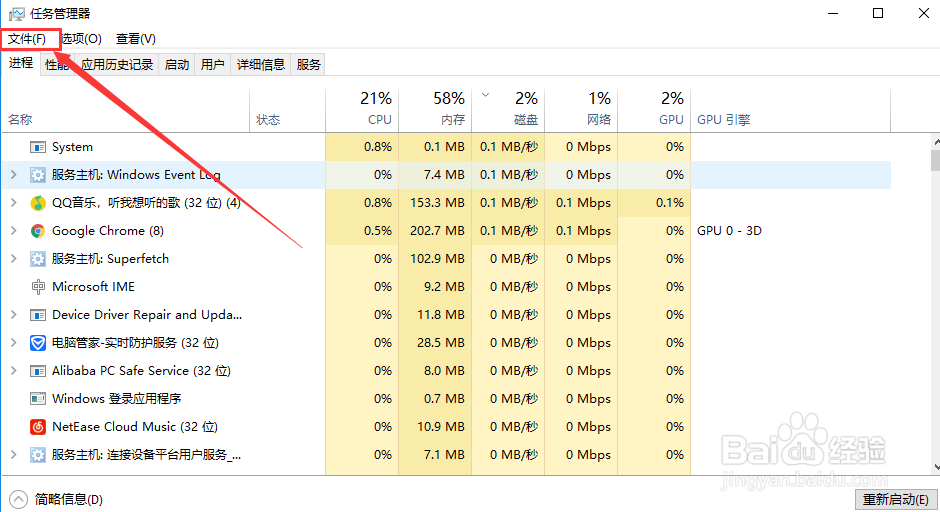The width and height of the screenshot is (940, 512).
Task: Collapse to 简略信息 view
Action: (58, 499)
